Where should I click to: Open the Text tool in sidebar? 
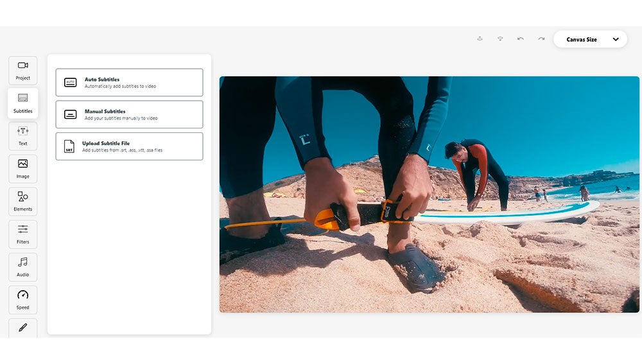click(x=23, y=136)
